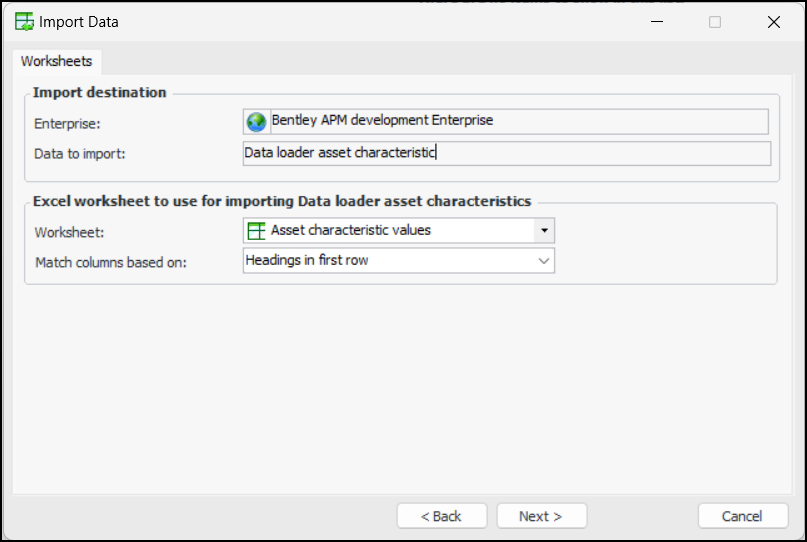The height and width of the screenshot is (542, 807).
Task: Click the Data to import: label
Action: pyautogui.click(x=80, y=153)
